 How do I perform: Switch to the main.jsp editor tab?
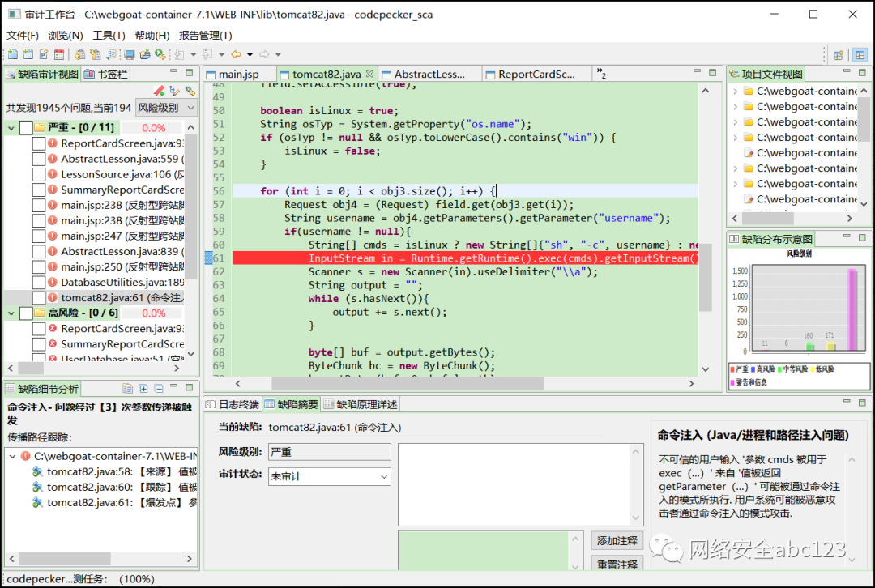[238, 73]
